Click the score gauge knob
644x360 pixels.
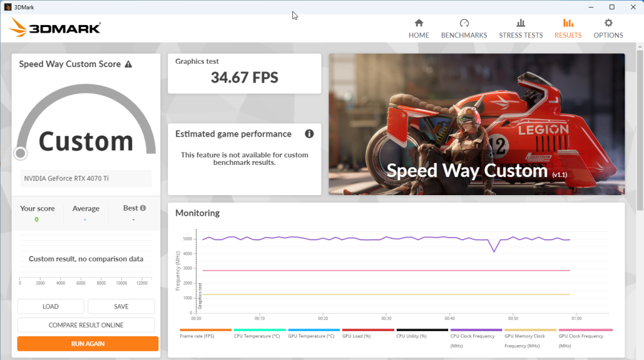tap(20, 153)
